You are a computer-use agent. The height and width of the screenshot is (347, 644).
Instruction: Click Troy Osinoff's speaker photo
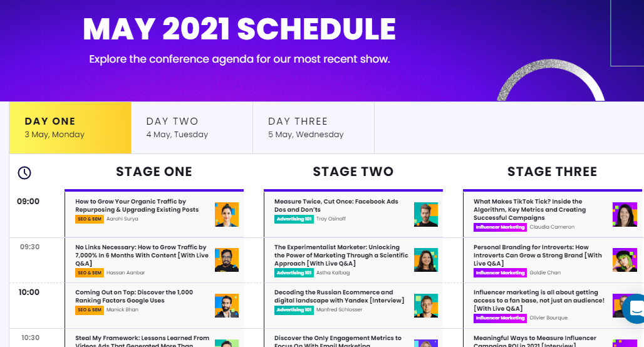pos(426,214)
